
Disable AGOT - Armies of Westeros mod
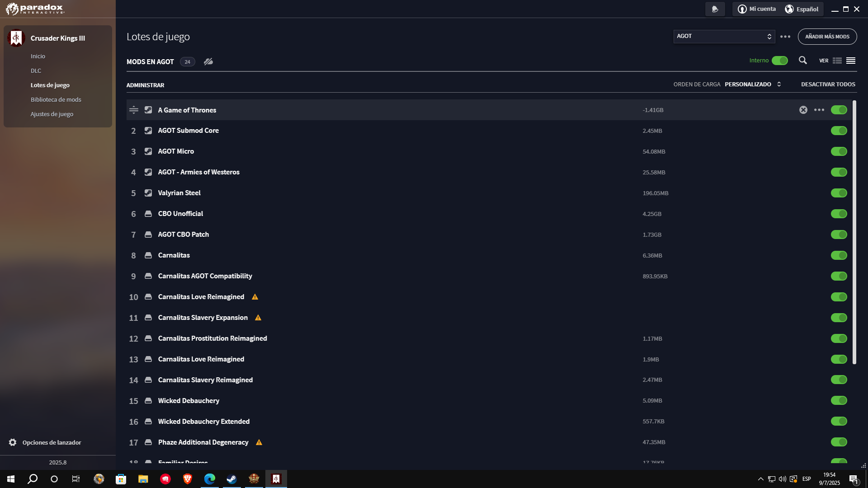[839, 172]
